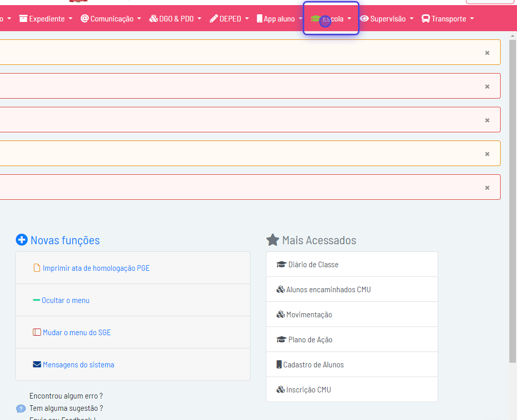
Task: Click the text 'Tem alguma sugestão ?'
Action: pos(66,408)
